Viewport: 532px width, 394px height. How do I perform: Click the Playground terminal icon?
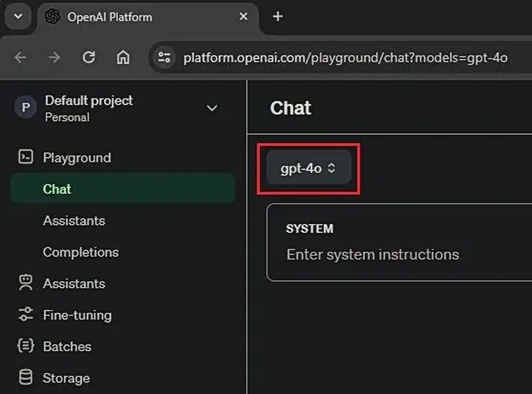pyautogui.click(x=25, y=158)
